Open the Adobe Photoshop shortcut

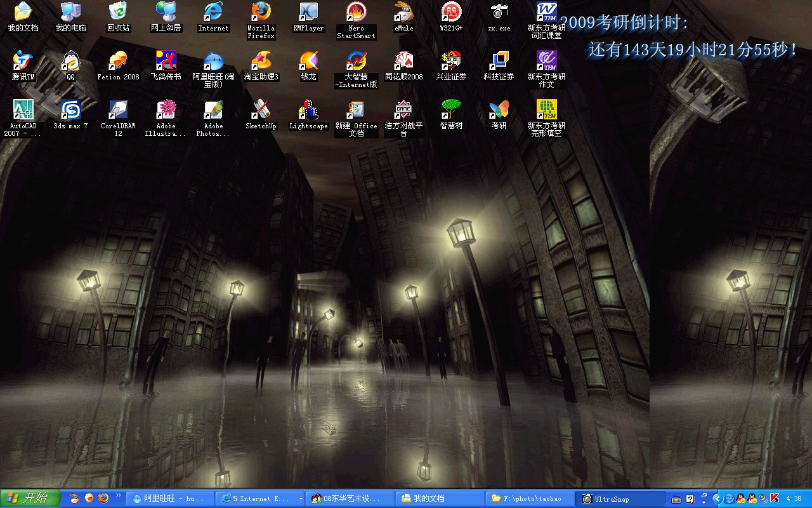pos(213,110)
